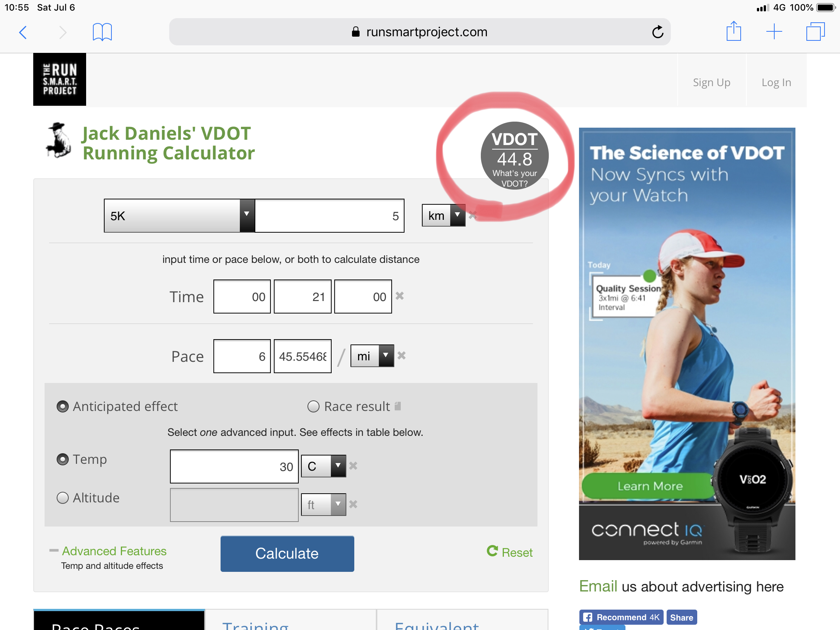This screenshot has width=840, height=630.
Task: Clear the Altitude value with x icon
Action: pos(353,504)
